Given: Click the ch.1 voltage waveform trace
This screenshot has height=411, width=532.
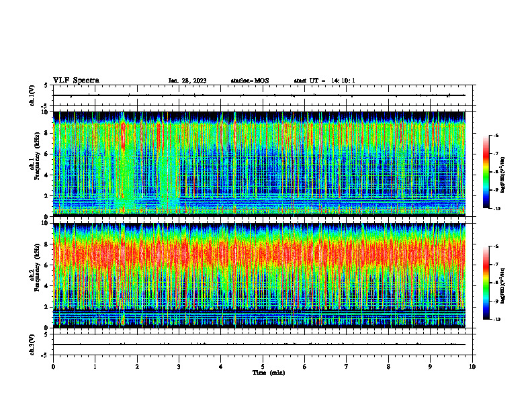Looking at the screenshot, I should pyautogui.click(x=259, y=95).
